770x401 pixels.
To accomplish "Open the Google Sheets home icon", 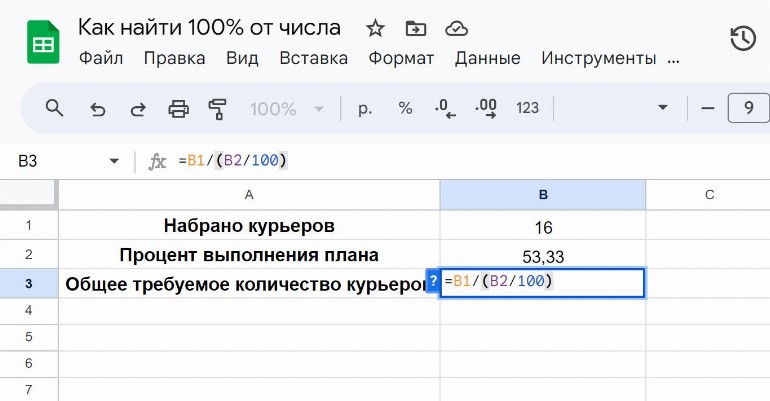I will click(43, 42).
